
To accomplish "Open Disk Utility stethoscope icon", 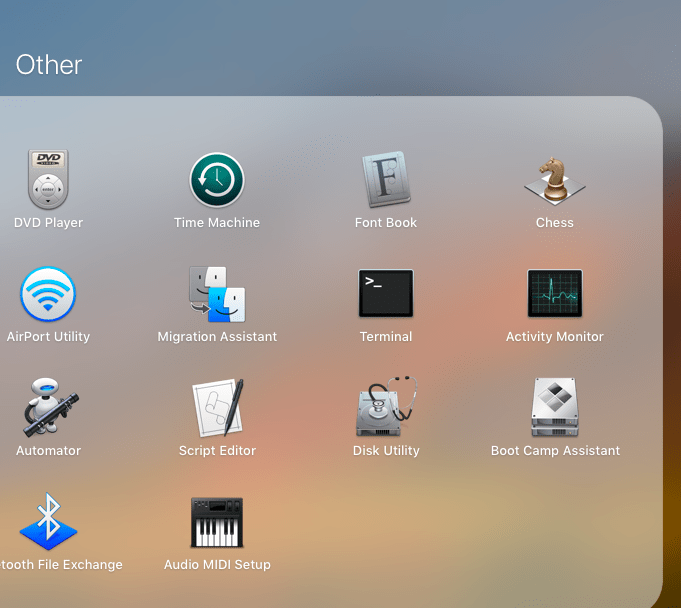I will point(386,406).
